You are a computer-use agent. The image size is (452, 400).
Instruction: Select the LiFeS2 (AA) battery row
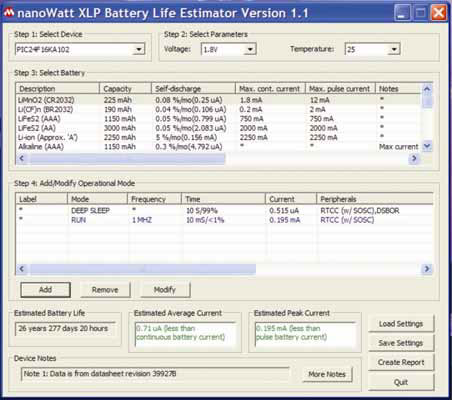click(x=219, y=128)
